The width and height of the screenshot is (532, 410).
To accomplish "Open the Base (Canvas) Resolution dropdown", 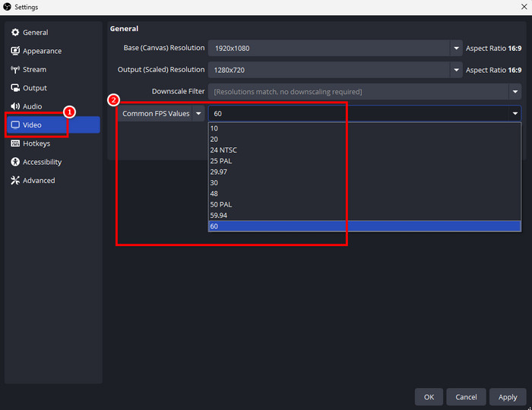I will pyautogui.click(x=457, y=48).
